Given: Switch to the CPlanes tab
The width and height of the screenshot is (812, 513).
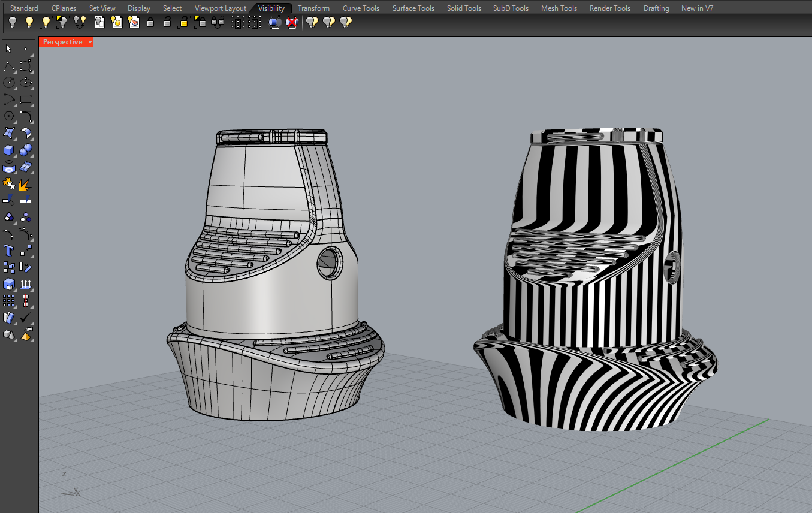Looking at the screenshot, I should [64, 8].
